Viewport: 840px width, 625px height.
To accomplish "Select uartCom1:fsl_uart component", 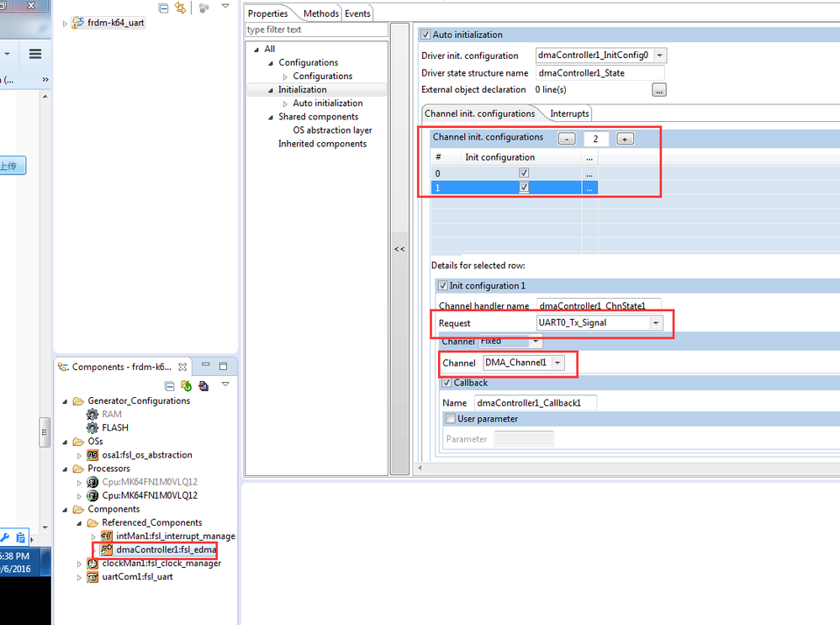I will 137,577.
